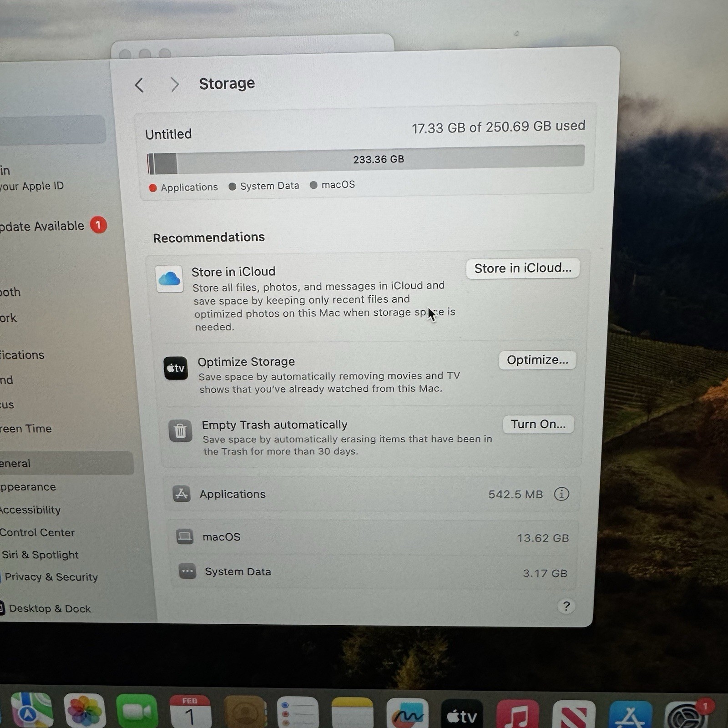Go back with the left chevron
This screenshot has height=728, width=728.
point(139,85)
